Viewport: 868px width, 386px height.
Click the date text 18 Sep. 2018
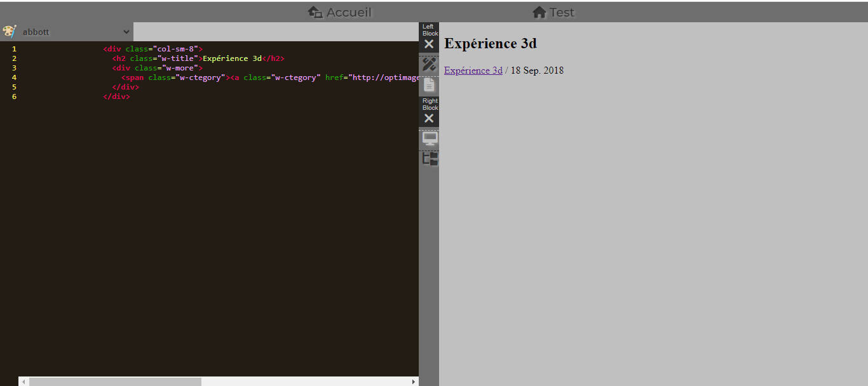click(x=537, y=70)
